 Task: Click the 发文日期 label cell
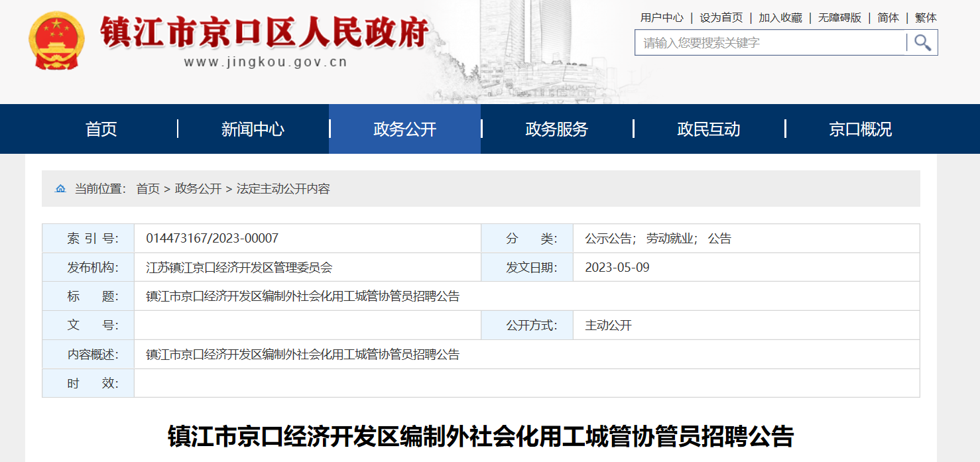click(x=527, y=268)
